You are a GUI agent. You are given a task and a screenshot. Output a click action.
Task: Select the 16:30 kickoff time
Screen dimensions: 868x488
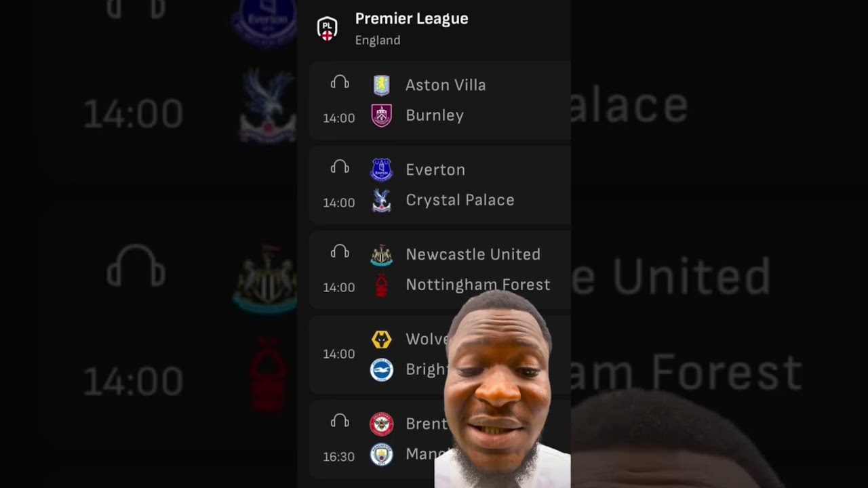338,457
